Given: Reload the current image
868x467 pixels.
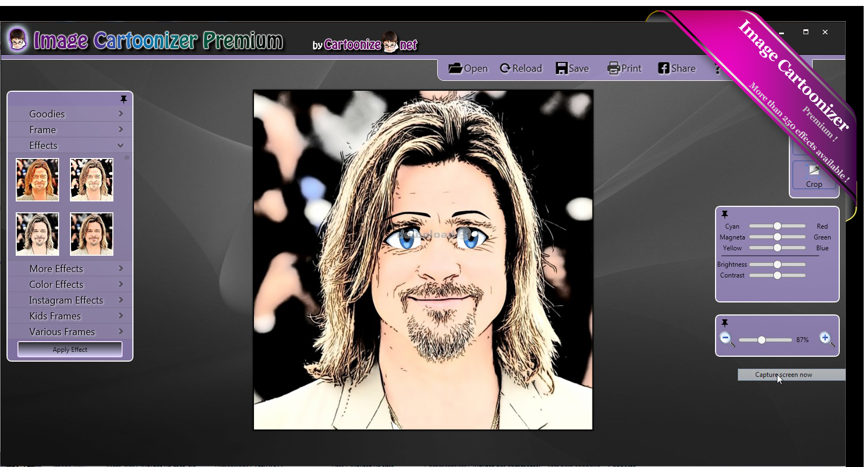Looking at the screenshot, I should click(x=521, y=68).
